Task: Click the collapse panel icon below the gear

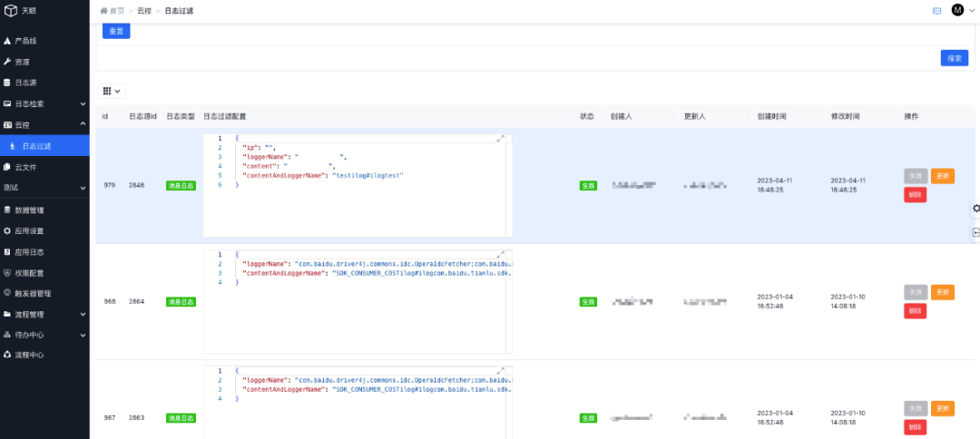Action: tap(975, 232)
